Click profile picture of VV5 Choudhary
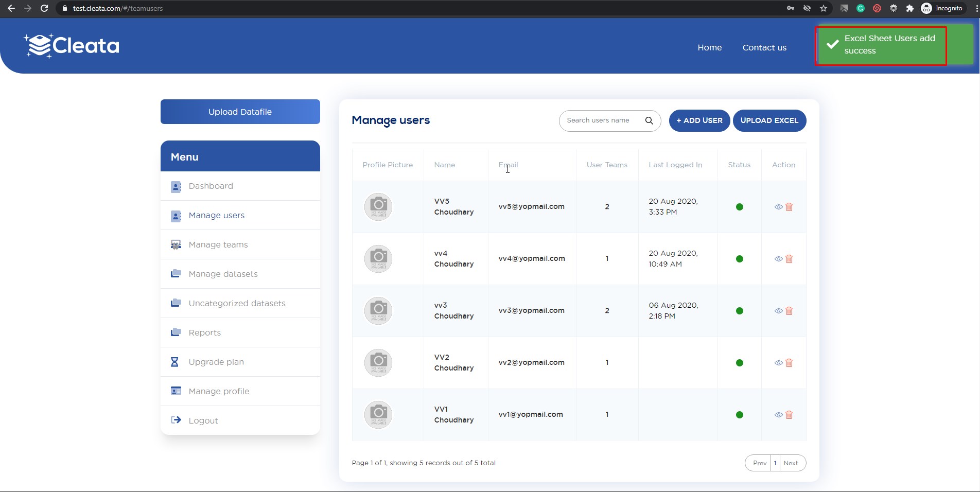This screenshot has height=492, width=980. (378, 207)
